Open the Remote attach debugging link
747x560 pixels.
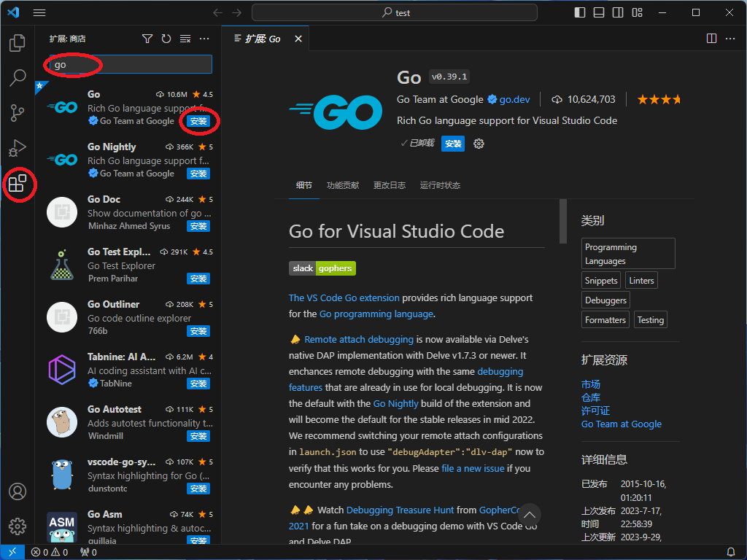(x=359, y=340)
